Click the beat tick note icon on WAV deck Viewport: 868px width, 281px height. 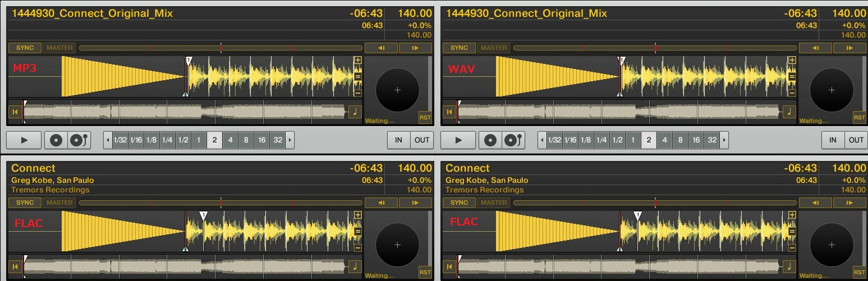tap(789, 112)
